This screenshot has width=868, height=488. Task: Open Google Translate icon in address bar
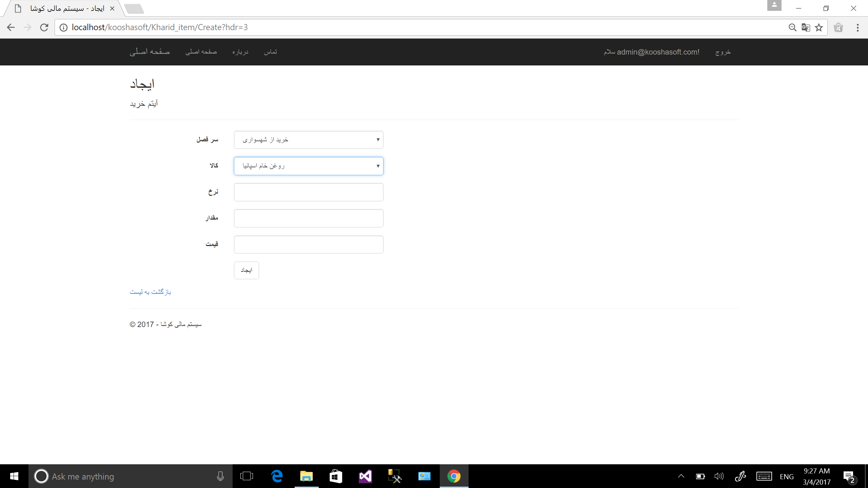pos(806,27)
